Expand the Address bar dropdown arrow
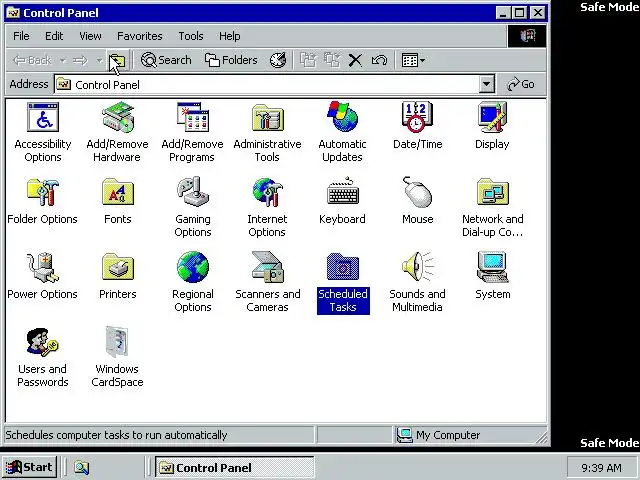 [486, 84]
